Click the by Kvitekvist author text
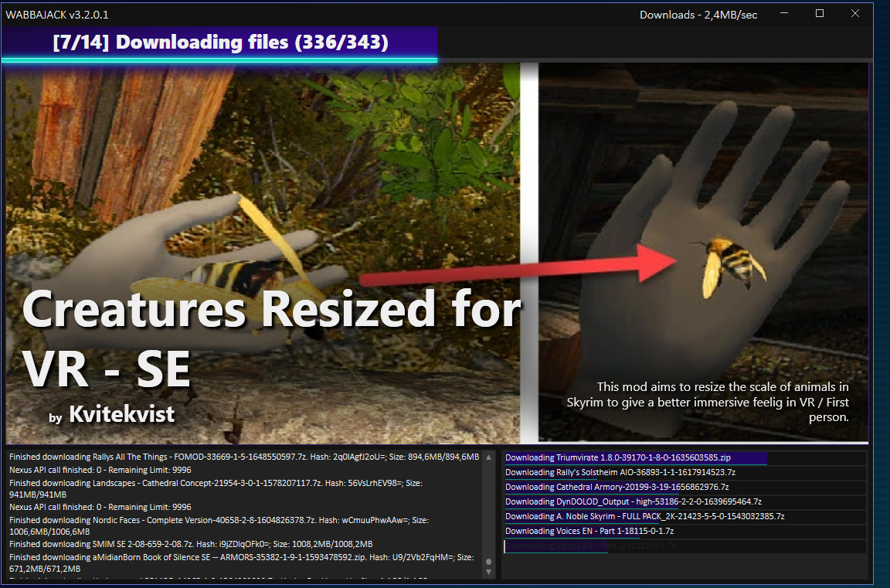The image size is (890, 588). (x=112, y=414)
